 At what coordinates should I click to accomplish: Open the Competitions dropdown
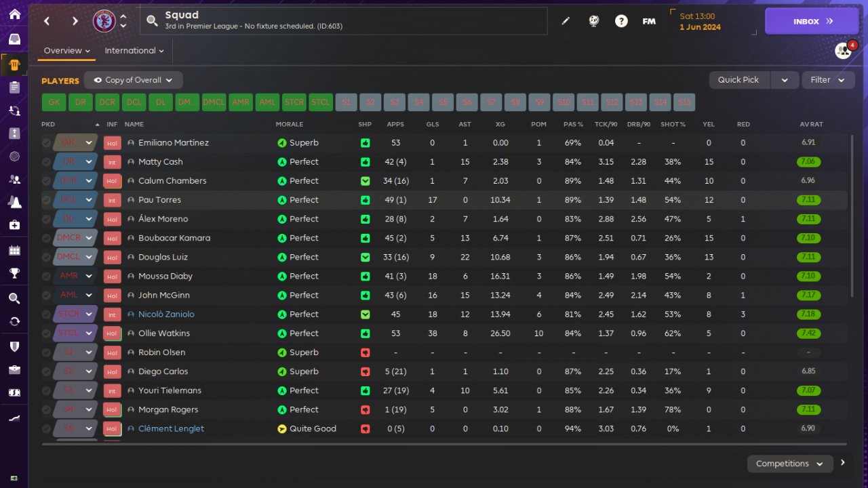[x=790, y=464]
